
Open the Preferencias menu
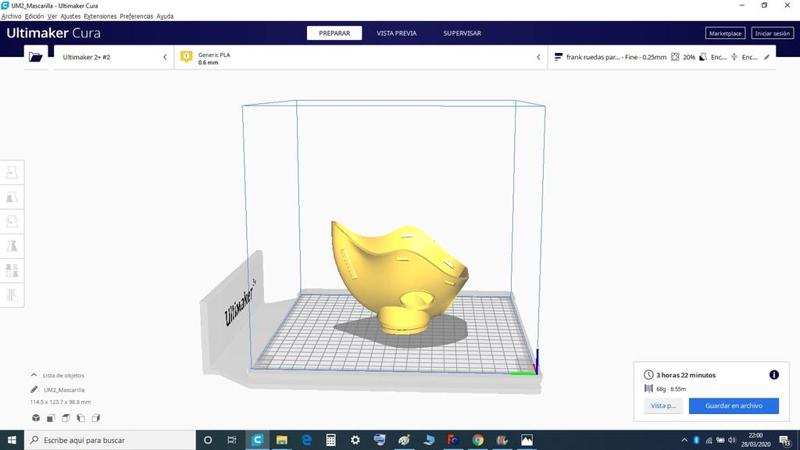point(136,16)
